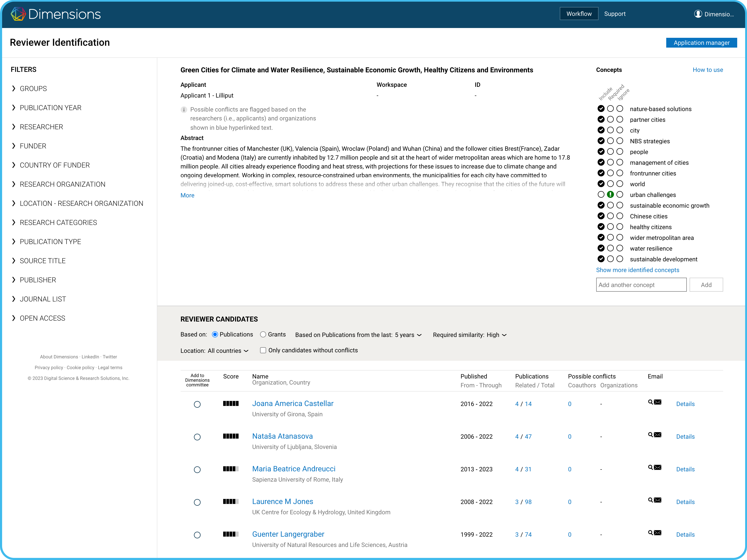
Task: Open the Support menu item
Action: [x=615, y=14]
